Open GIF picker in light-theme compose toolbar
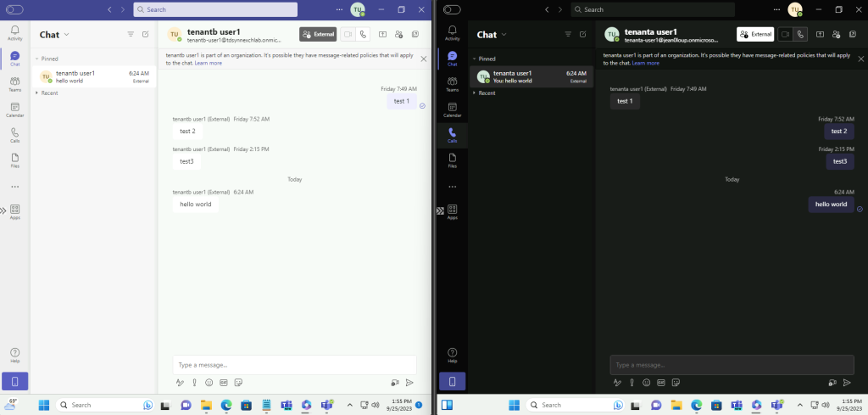Image resolution: width=868 pixels, height=415 pixels. [224, 382]
